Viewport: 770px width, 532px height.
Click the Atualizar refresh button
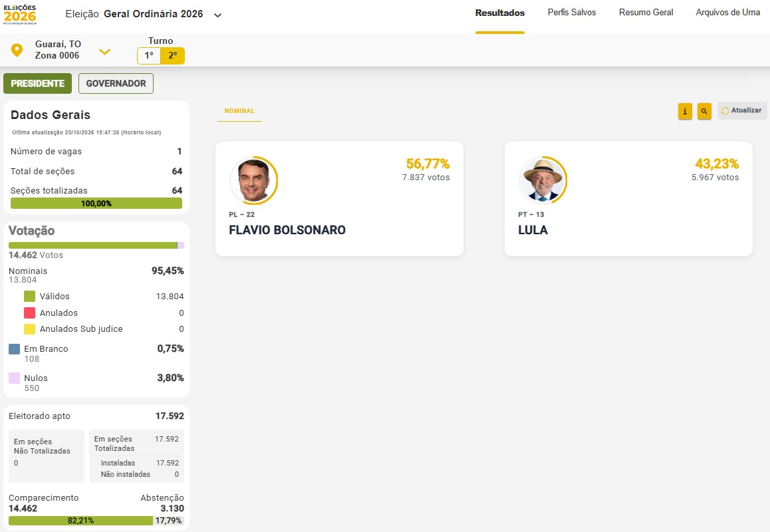pyautogui.click(x=742, y=110)
